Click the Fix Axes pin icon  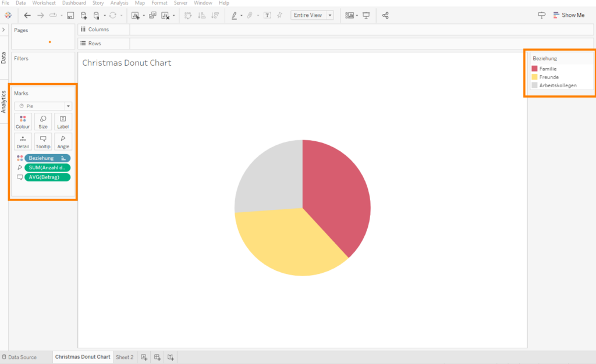(280, 15)
